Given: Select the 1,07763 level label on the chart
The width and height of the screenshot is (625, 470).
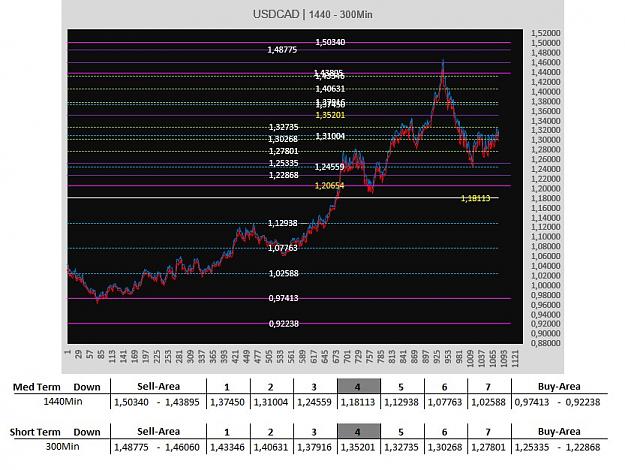Looking at the screenshot, I should [x=283, y=248].
